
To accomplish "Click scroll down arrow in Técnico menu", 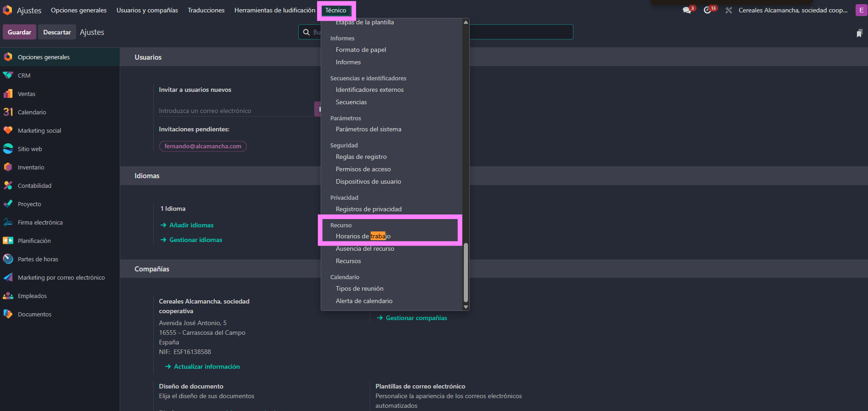I will click(466, 307).
